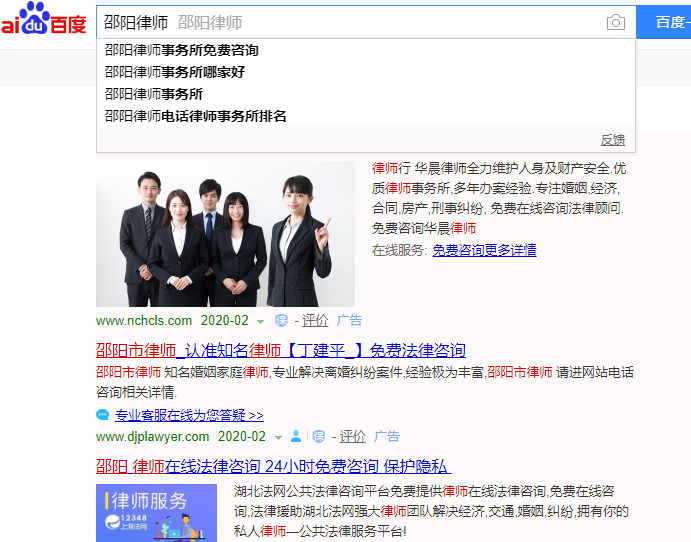The height and width of the screenshot is (542, 691).
Task: Click the 反馈 feedback link in suggestions
Action: [x=612, y=140]
